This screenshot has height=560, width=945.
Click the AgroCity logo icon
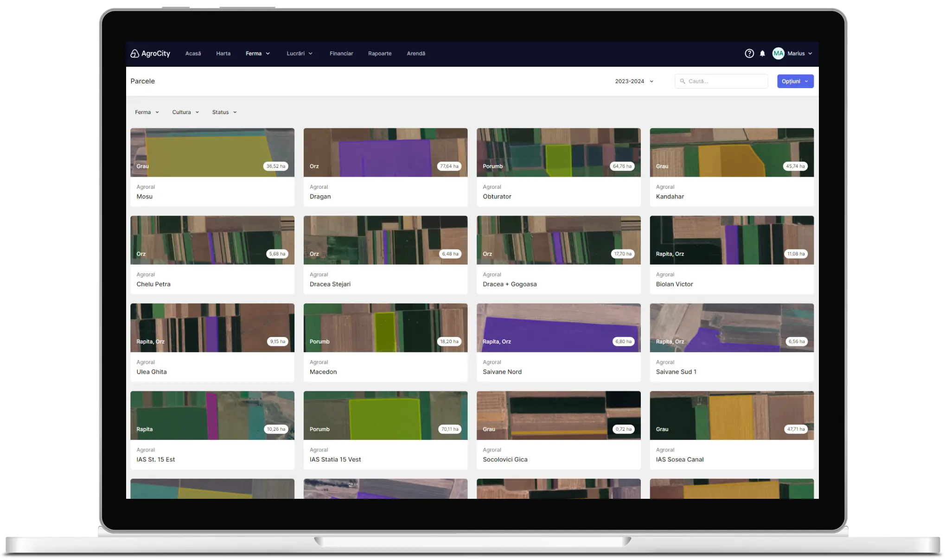pos(134,54)
